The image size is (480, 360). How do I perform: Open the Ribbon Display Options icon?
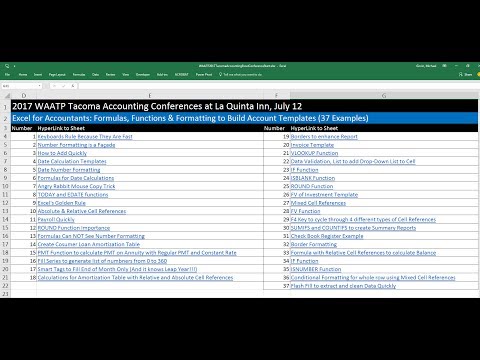coord(444,66)
